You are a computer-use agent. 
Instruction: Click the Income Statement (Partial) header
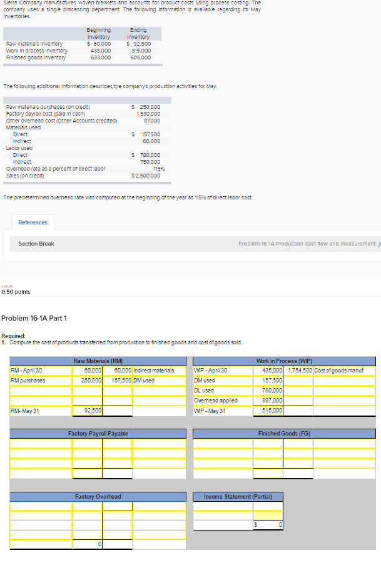pyautogui.click(x=238, y=496)
